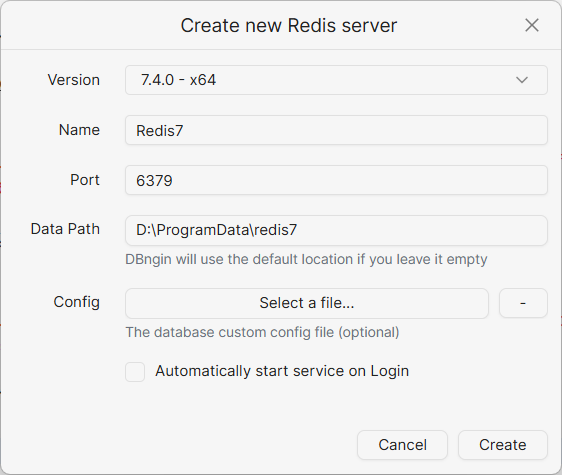Click Create to add the Redis server

coord(503,445)
